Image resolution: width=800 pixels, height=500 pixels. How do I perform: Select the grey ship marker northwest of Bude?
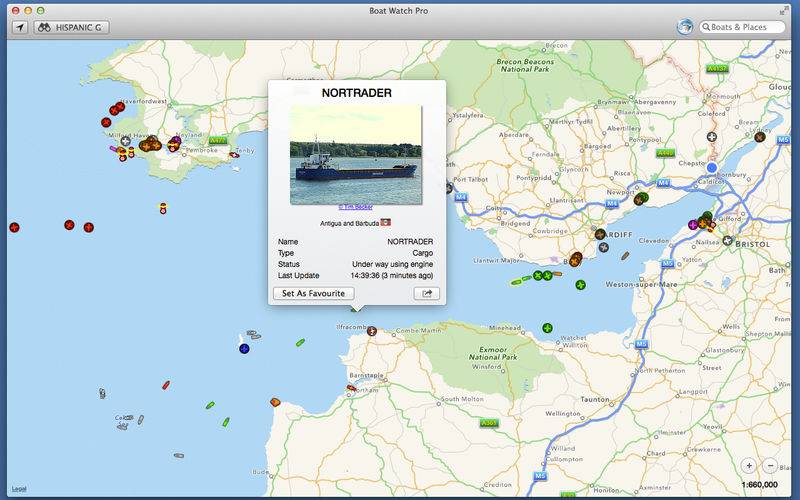[x=179, y=455]
